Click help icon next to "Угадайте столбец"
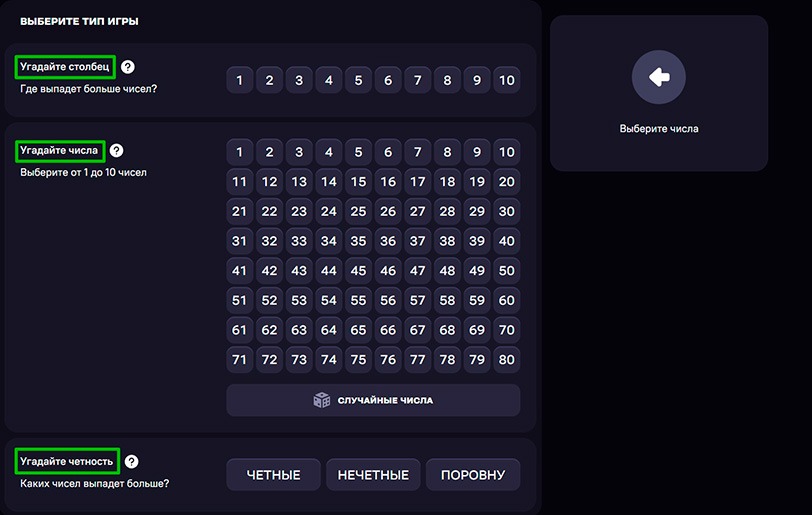Viewport: 812px width, 515px height. coord(128,67)
